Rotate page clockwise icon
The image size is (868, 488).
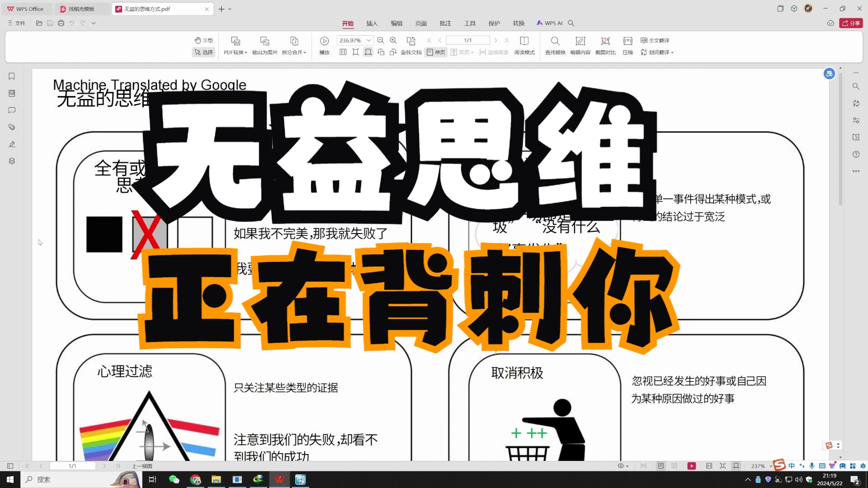pyautogui.click(x=393, y=52)
